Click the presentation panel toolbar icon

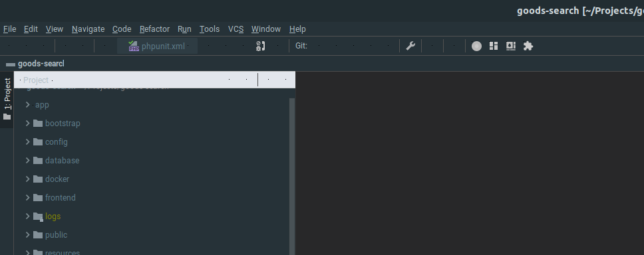(511, 46)
